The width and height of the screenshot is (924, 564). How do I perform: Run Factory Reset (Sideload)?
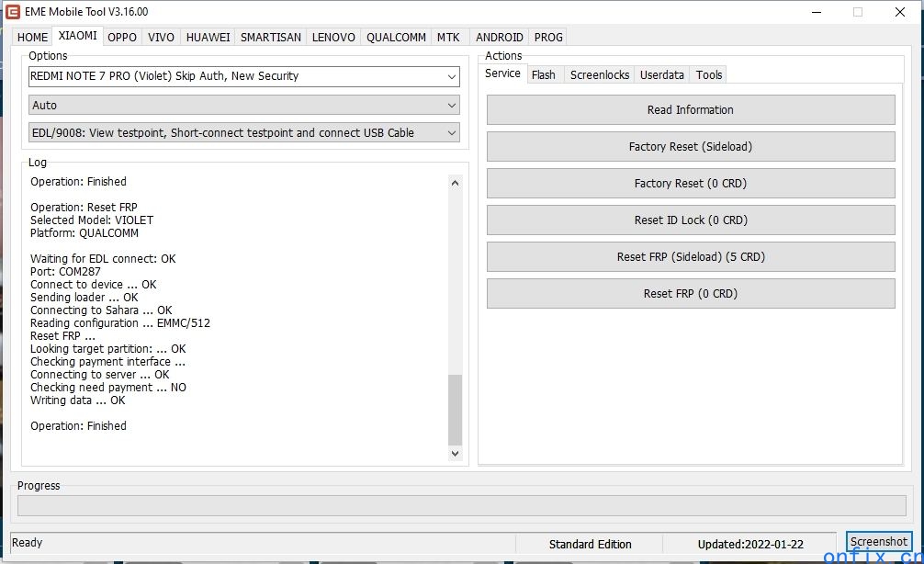690,147
